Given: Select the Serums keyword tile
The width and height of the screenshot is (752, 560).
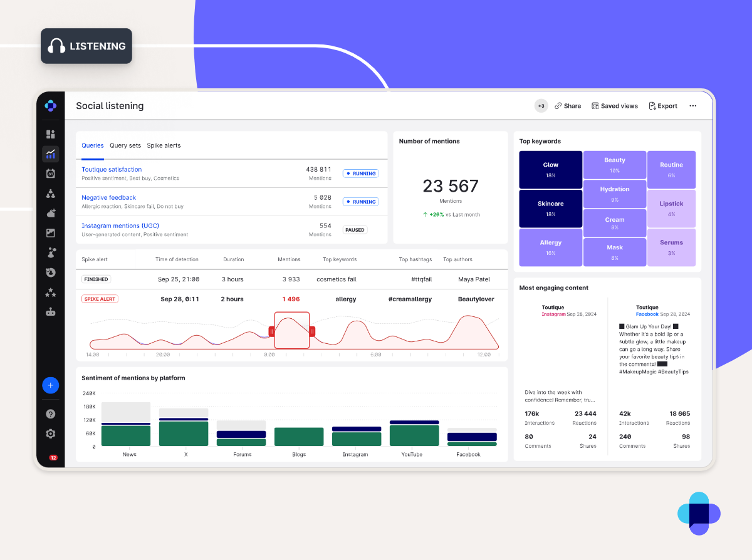Looking at the screenshot, I should click(x=671, y=247).
